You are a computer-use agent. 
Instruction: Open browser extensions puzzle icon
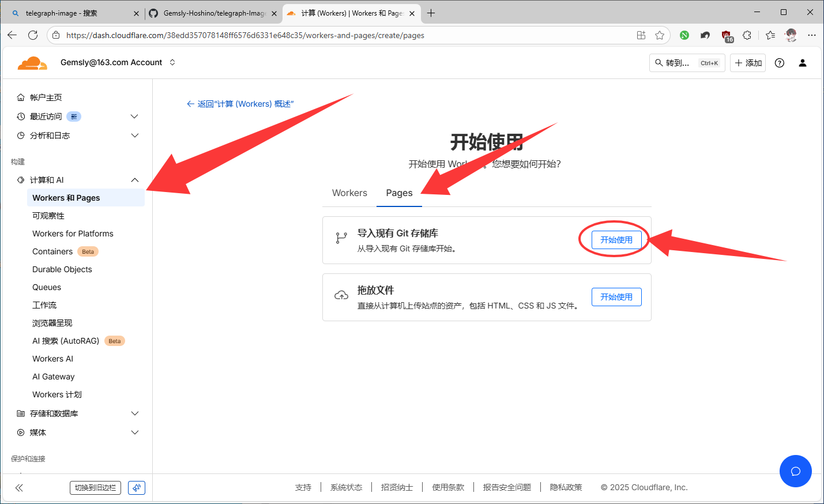pyautogui.click(x=747, y=35)
